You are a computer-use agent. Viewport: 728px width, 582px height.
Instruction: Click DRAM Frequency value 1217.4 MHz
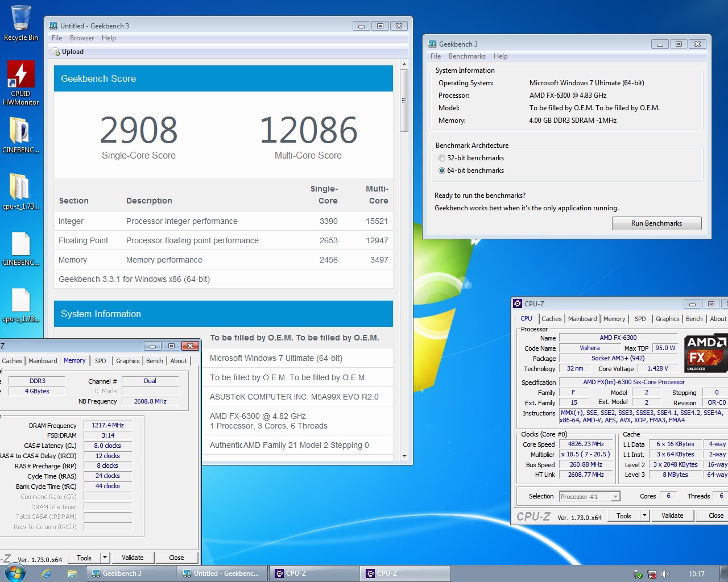(x=108, y=425)
